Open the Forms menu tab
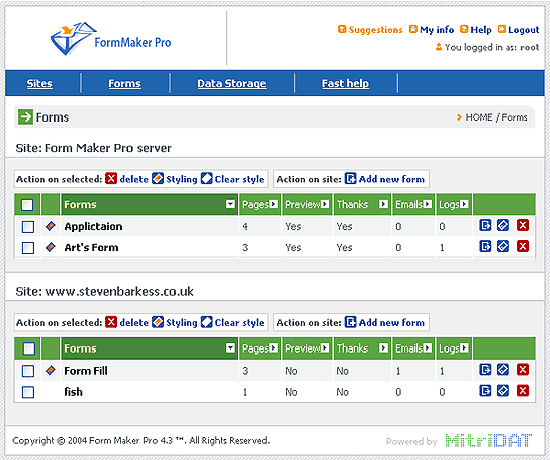Image resolution: width=550 pixels, height=460 pixels. 124,83
